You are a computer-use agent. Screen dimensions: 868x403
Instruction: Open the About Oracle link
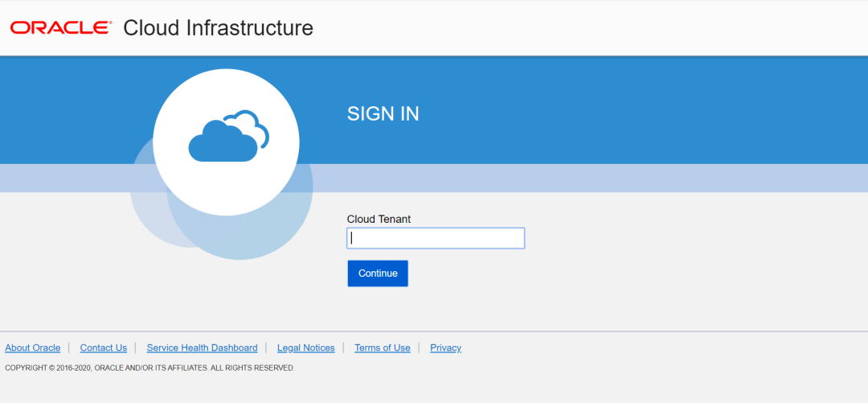[33, 347]
